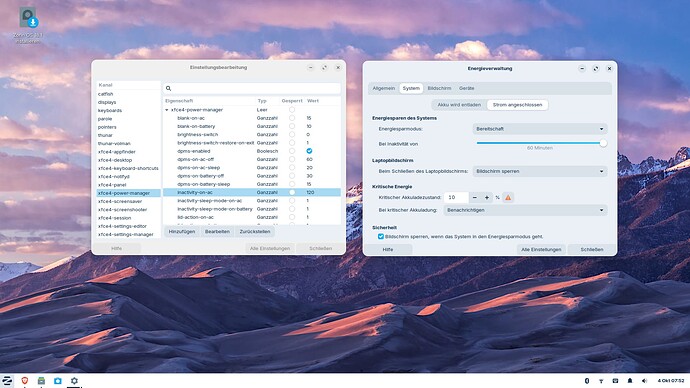Open the Energiesparmodus dropdown (Bereitschaft)

(x=540, y=129)
